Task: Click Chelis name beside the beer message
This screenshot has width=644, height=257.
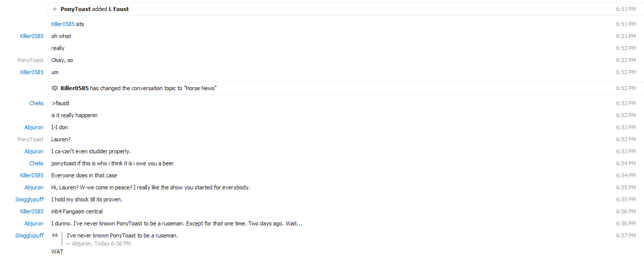Action: (36, 163)
